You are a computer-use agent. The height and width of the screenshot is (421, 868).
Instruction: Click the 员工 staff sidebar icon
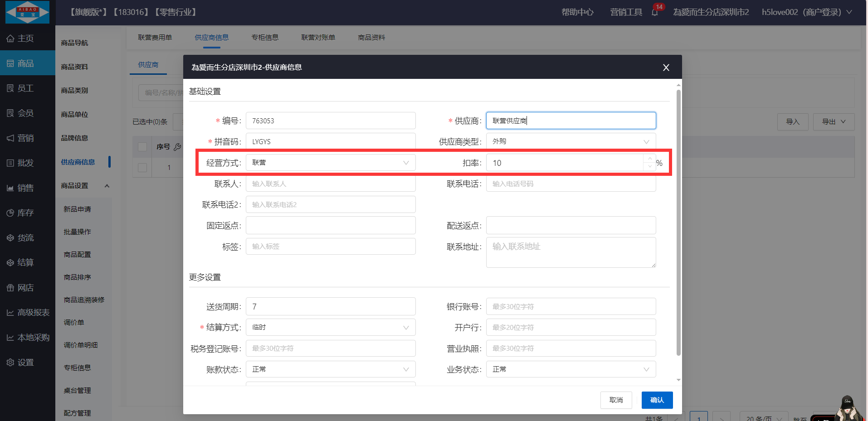click(x=10, y=88)
